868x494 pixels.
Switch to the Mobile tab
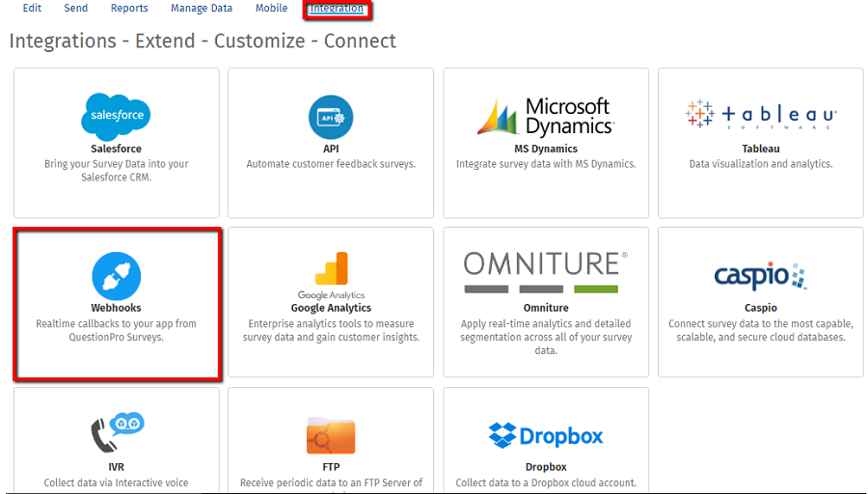[x=271, y=9]
